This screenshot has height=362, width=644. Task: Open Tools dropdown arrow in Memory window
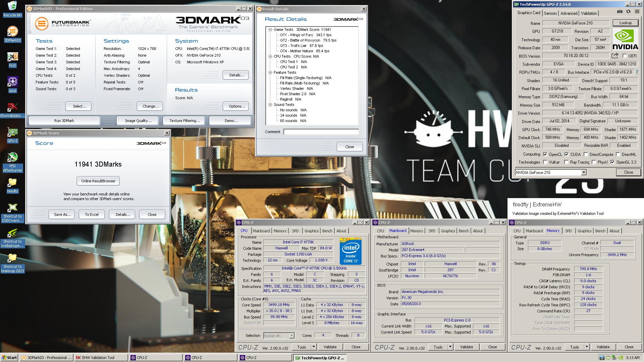587,347
